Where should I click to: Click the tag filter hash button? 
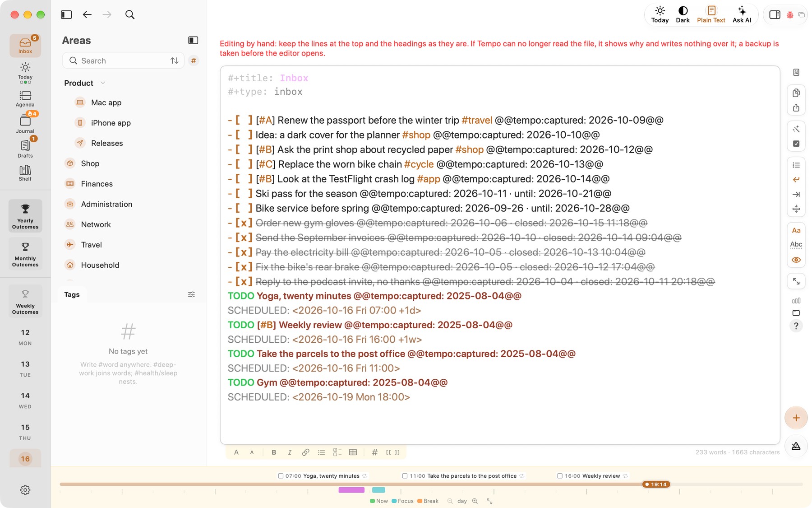pyautogui.click(x=194, y=61)
